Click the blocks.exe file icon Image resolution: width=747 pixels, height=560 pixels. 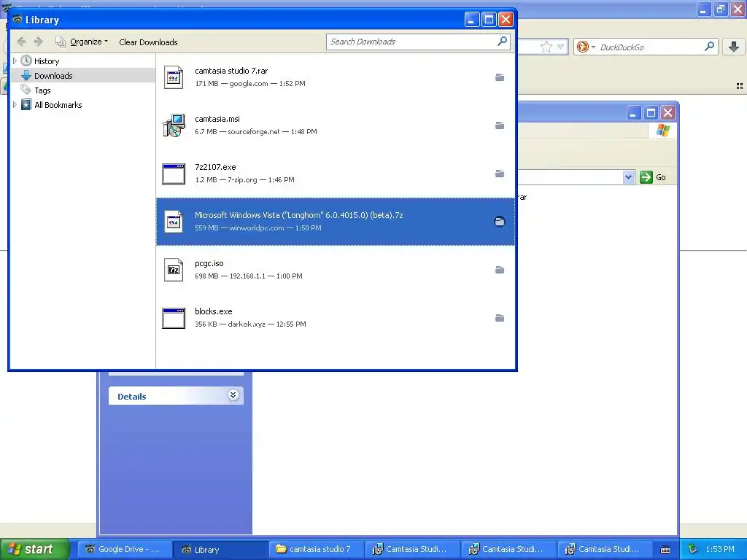174,318
